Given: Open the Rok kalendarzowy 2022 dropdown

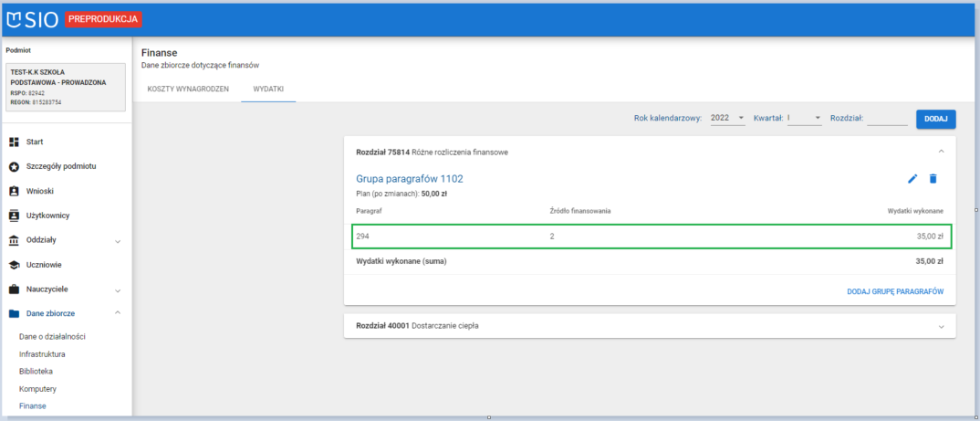Looking at the screenshot, I should pyautogui.click(x=728, y=118).
